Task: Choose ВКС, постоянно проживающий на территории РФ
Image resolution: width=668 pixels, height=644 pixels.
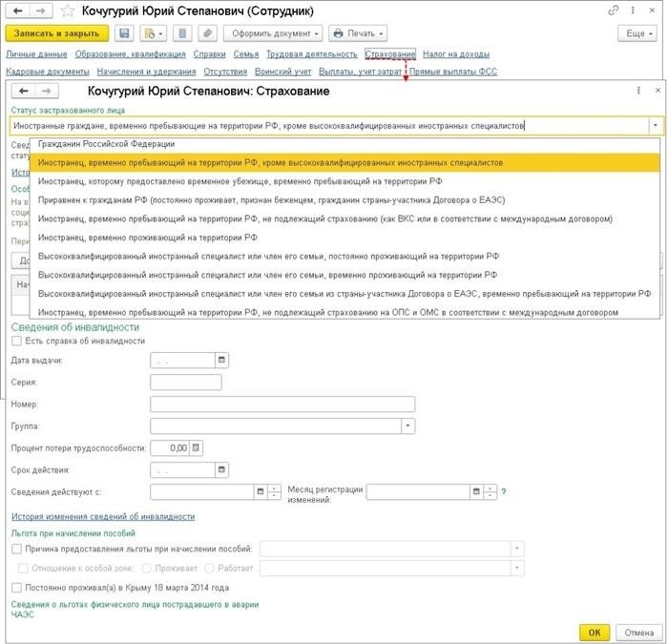Action: [x=344, y=256]
